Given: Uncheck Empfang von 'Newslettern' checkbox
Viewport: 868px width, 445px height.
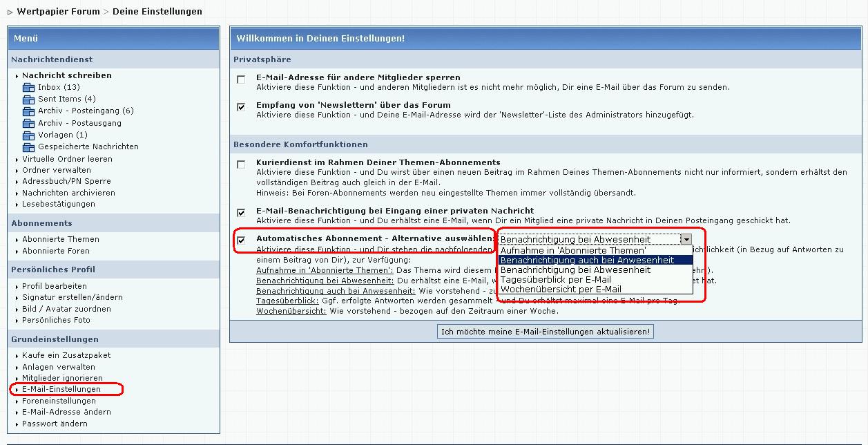Looking at the screenshot, I should (x=241, y=107).
